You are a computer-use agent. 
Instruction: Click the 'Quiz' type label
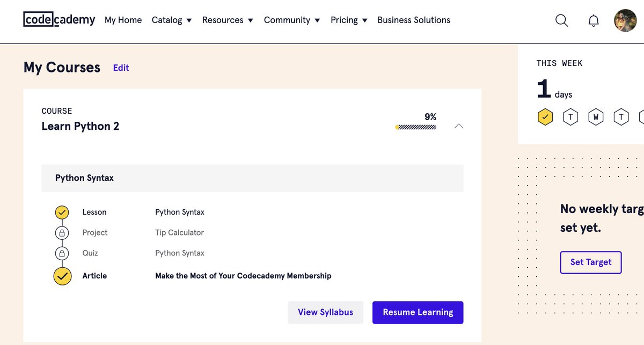click(90, 253)
